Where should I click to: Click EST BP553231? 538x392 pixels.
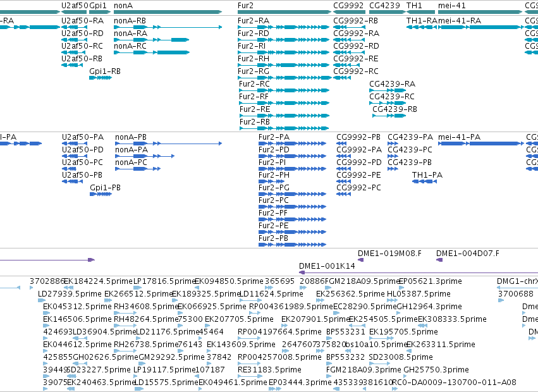[x=329, y=338]
